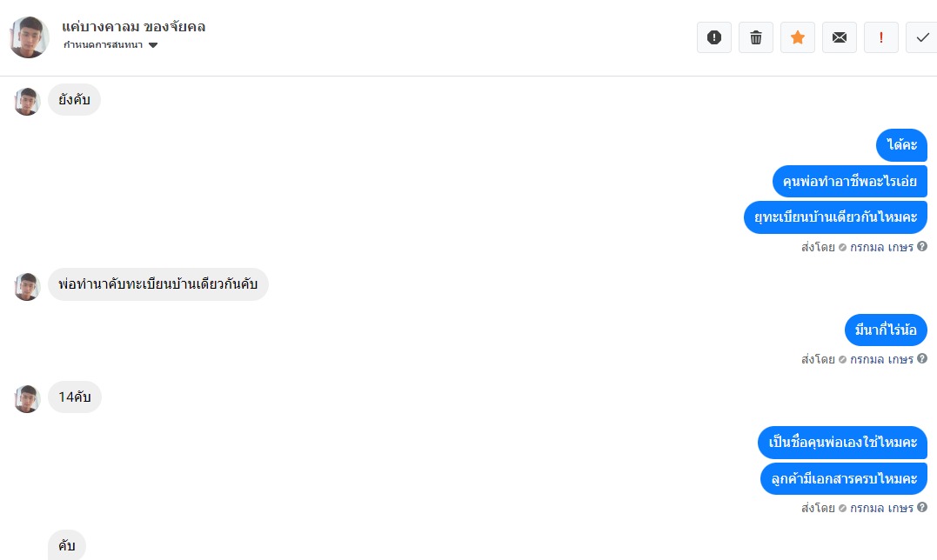Click help icon under ลูกค้ามีเอกสารครบไหมคะ message
The width and height of the screenshot is (937, 560).
(922, 508)
